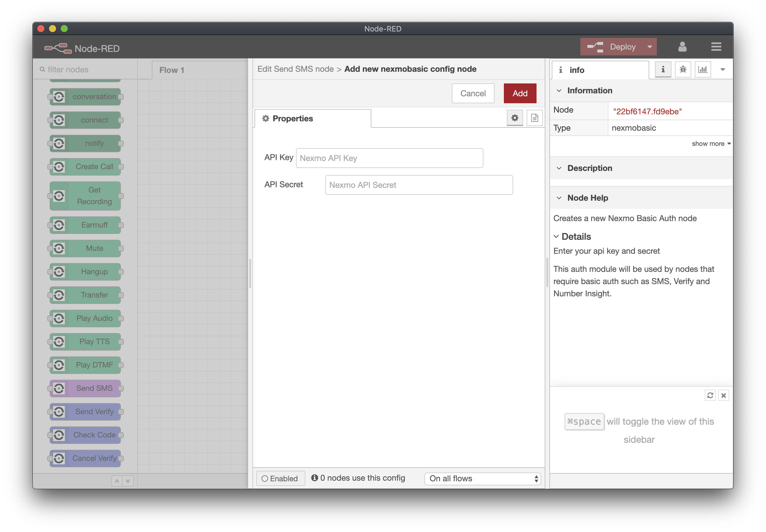Viewport: 766px width, 532px height.
Task: Click the copy/export icon in dialog
Action: tap(534, 118)
